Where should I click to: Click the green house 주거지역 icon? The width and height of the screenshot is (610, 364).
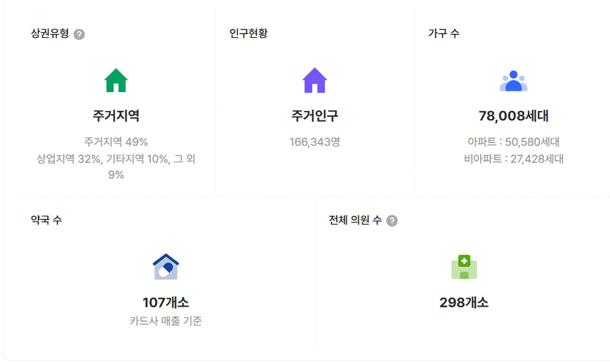pos(116,80)
